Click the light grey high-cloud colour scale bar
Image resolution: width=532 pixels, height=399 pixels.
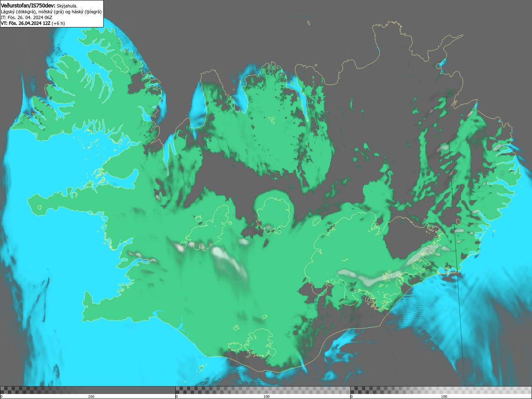441,390
